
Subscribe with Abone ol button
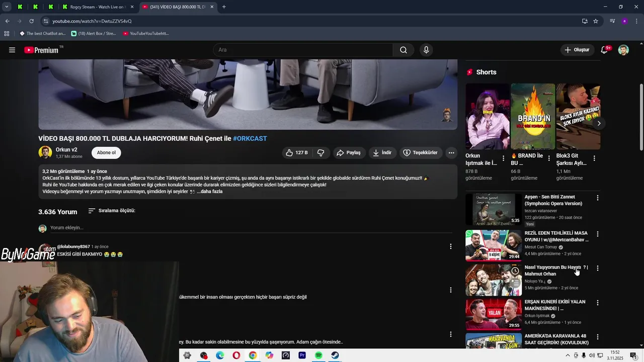click(106, 152)
